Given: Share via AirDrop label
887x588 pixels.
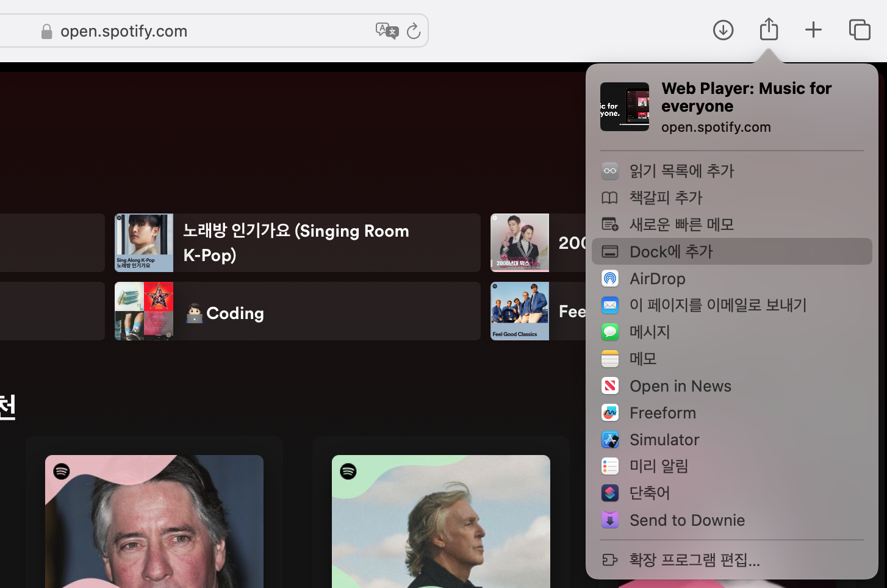Looking at the screenshot, I should point(658,279).
